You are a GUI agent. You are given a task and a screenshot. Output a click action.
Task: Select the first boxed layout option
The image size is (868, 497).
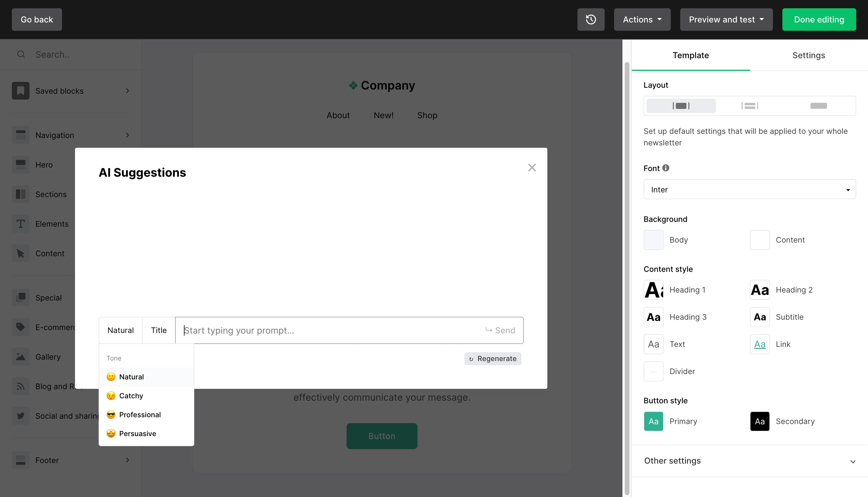681,106
